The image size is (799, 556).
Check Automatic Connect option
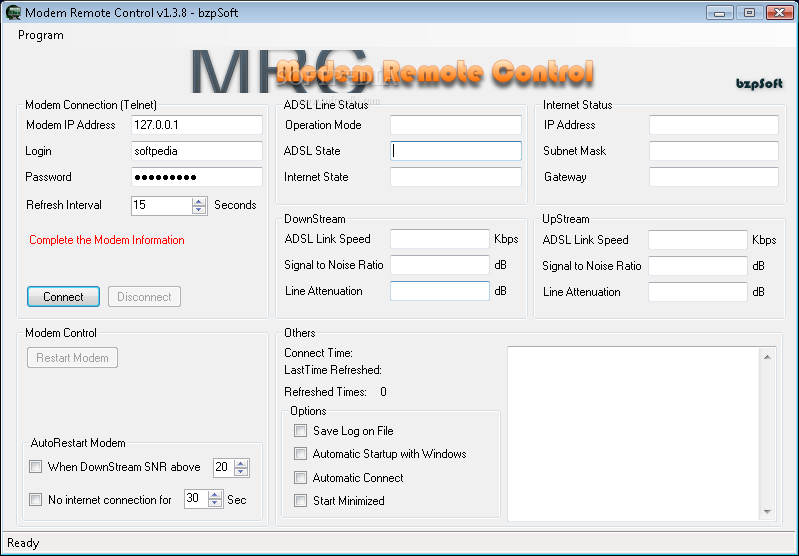301,478
